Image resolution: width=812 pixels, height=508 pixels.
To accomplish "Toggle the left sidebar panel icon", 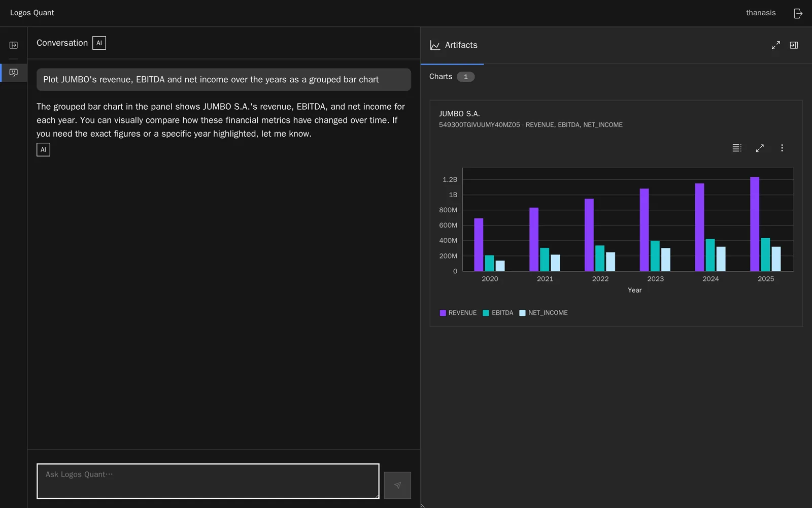I will pyautogui.click(x=14, y=45).
